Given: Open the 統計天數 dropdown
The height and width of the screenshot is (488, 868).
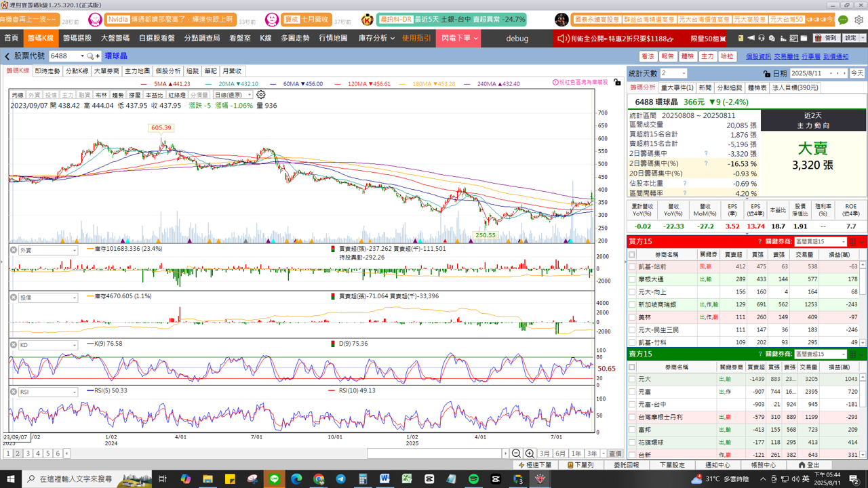Looking at the screenshot, I should pos(673,73).
